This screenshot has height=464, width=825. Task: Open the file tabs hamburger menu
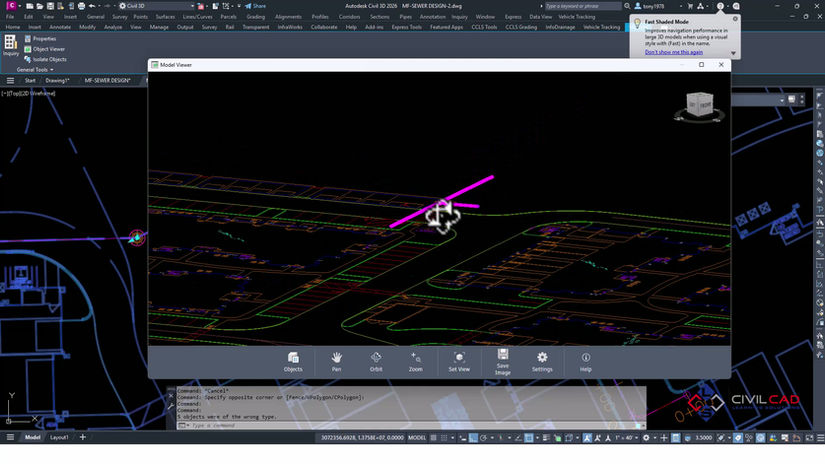pyautogui.click(x=10, y=80)
